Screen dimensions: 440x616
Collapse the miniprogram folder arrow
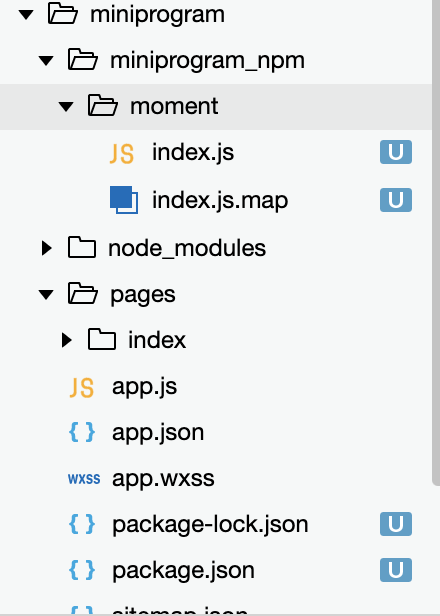click(x=26, y=15)
